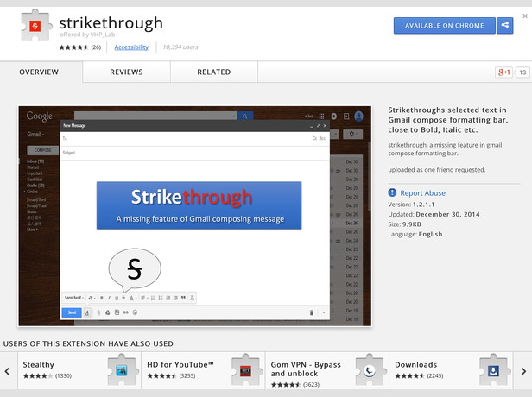
Task: Open the Downloads extension card
Action: point(451,370)
